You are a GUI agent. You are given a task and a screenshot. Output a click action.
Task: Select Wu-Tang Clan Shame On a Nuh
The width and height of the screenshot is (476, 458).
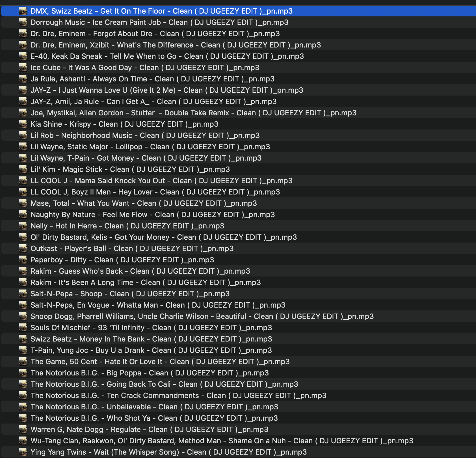222,441
